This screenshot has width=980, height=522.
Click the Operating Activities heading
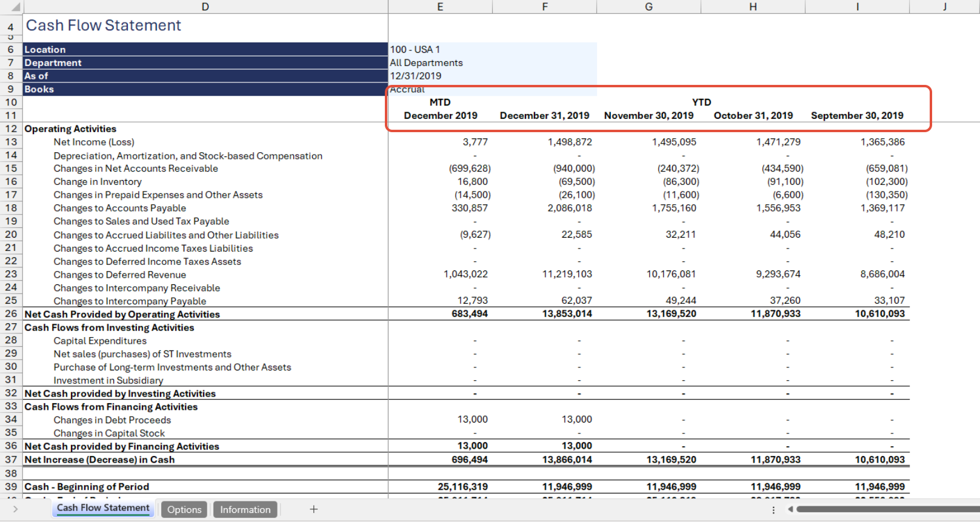tap(70, 129)
